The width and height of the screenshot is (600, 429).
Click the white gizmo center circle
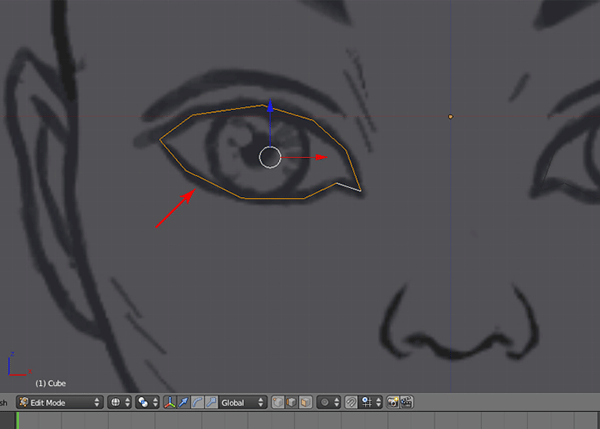click(x=270, y=157)
